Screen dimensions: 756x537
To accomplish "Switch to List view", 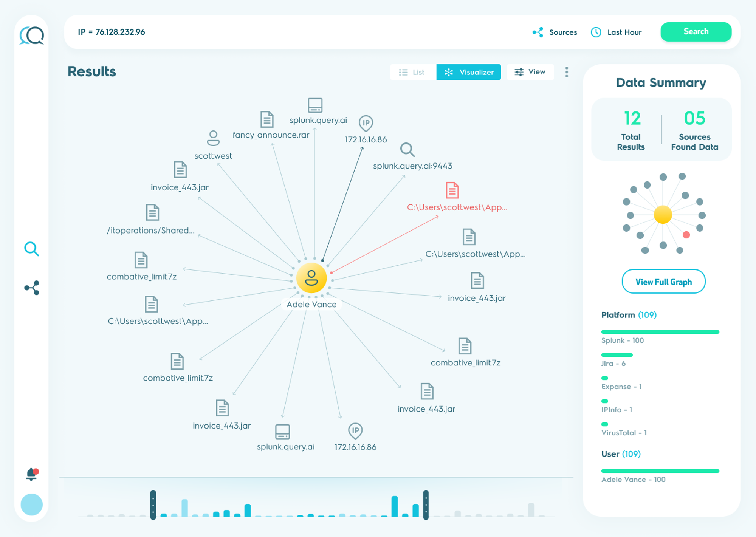I will point(412,72).
